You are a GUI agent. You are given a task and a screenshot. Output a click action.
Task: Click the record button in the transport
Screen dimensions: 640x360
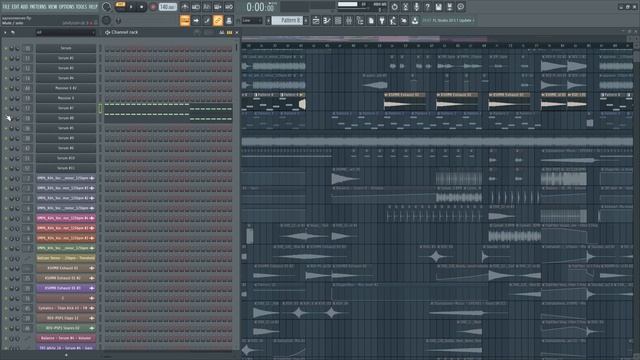coord(153,7)
